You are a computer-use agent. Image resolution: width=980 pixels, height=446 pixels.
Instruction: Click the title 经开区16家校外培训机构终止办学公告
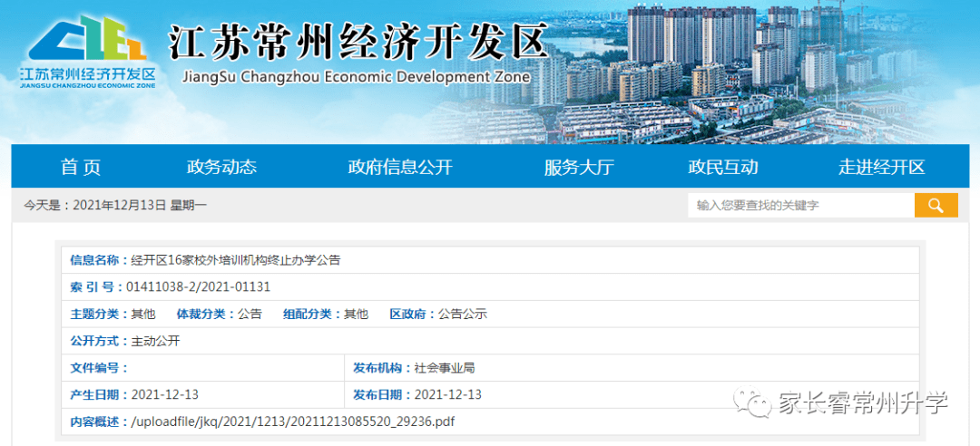[236, 260]
